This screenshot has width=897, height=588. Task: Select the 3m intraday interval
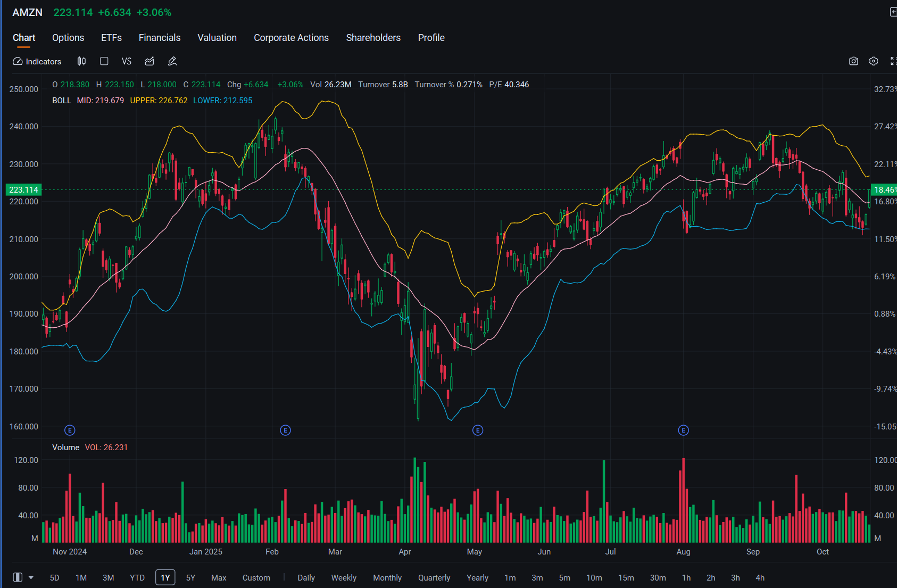[537, 578]
